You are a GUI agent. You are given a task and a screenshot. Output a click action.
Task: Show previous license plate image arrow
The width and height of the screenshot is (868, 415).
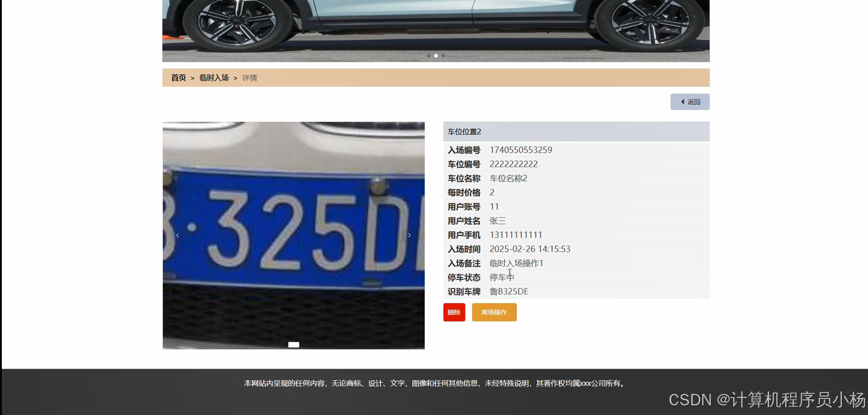(x=177, y=235)
